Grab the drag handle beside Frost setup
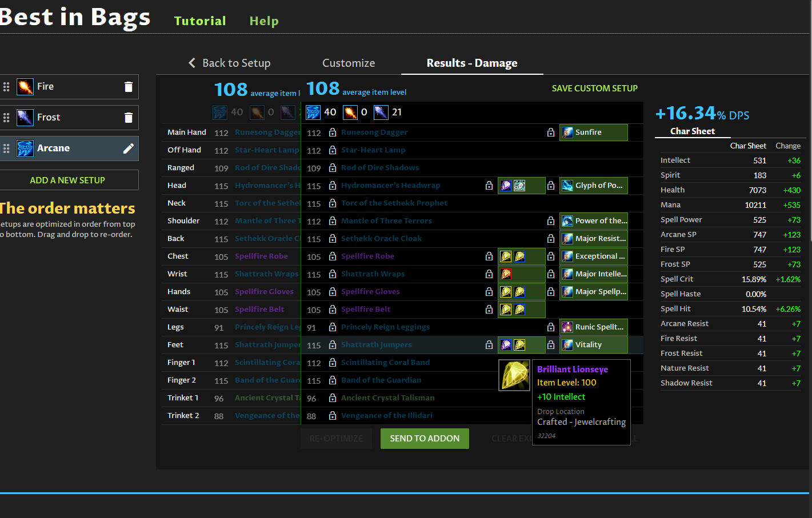Screen dimensions: 812x518 (x=6, y=118)
